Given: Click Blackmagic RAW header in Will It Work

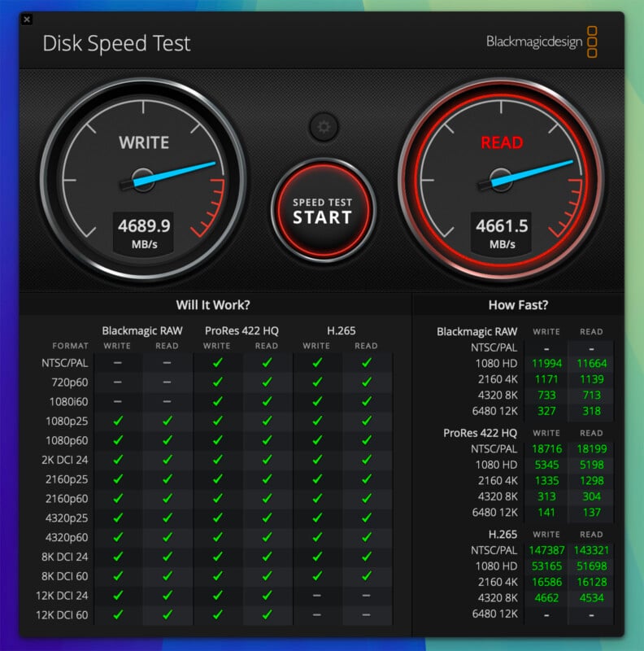Looking at the screenshot, I should 142,331.
